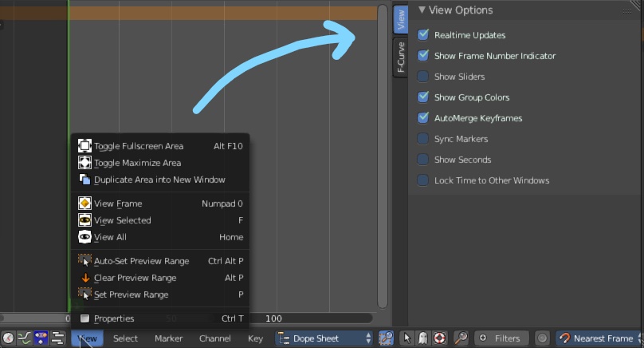This screenshot has width=644, height=348.
Task: Choose View Frame text in menu
Action: (118, 204)
